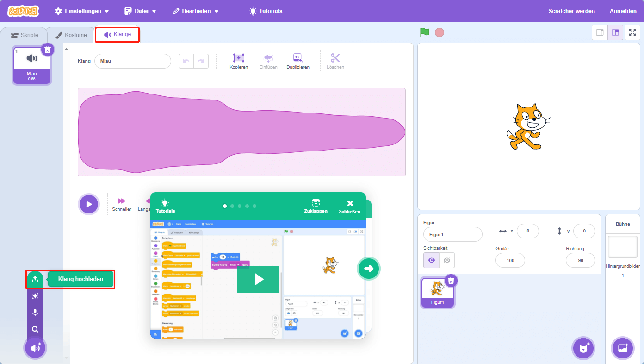
Task: Click the choose sprite cat button
Action: [583, 348]
